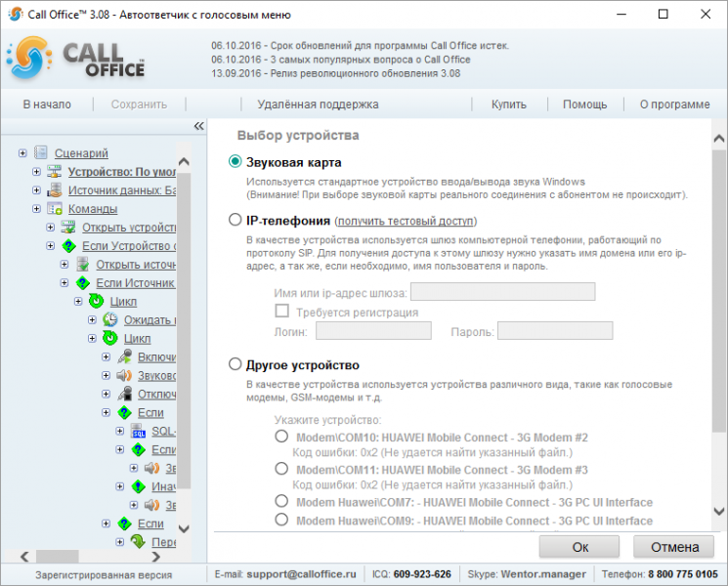Click the tree panel horizontal scrollbar thumb

coord(58,557)
